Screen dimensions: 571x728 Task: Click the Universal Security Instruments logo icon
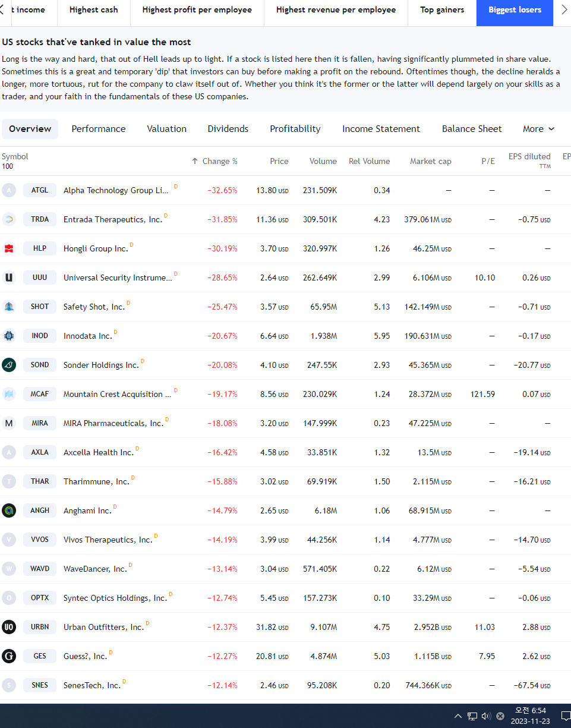pyautogui.click(x=8, y=278)
